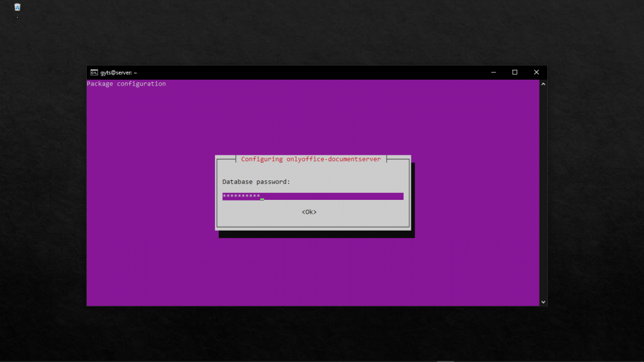
Task: Click the Database password input field
Action: (x=313, y=197)
